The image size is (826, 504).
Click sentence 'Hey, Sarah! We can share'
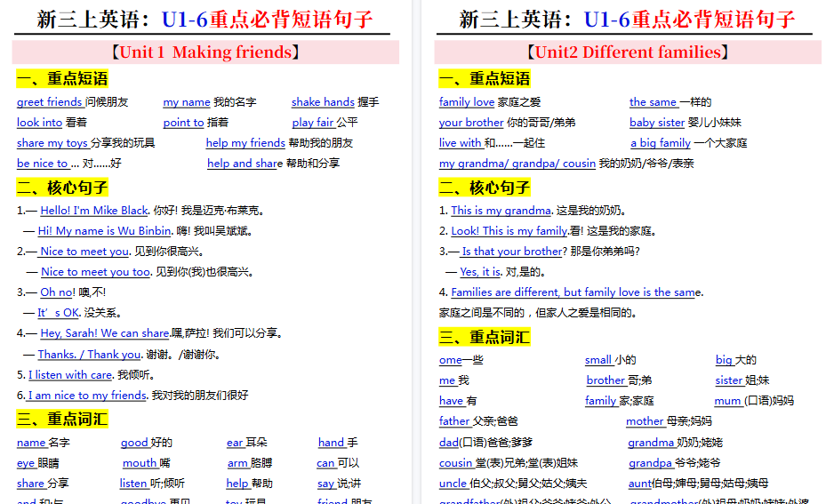(105, 332)
